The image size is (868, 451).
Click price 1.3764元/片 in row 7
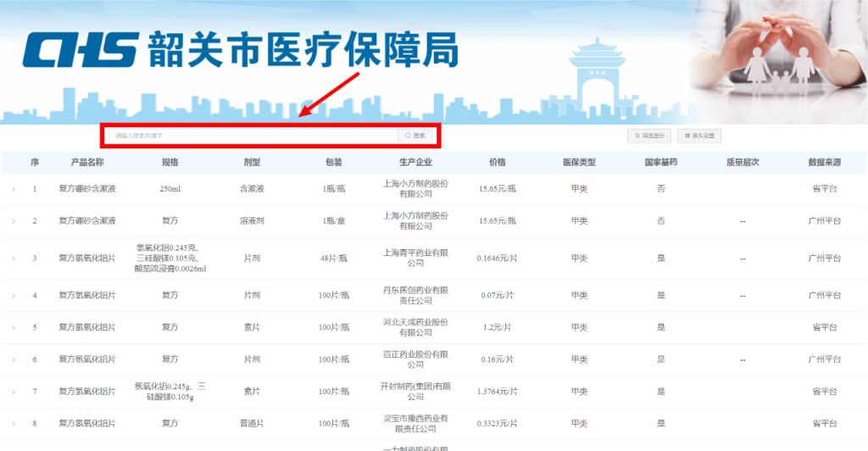497,392
